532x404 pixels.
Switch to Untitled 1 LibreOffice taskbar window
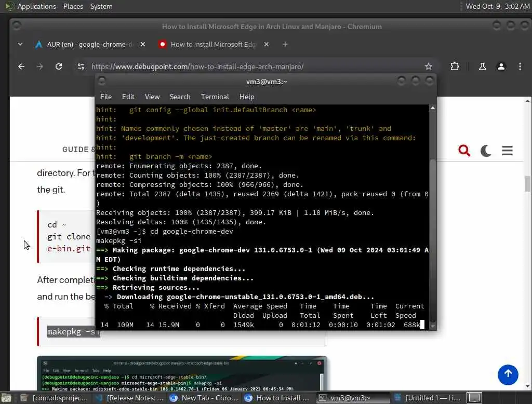[428, 398]
